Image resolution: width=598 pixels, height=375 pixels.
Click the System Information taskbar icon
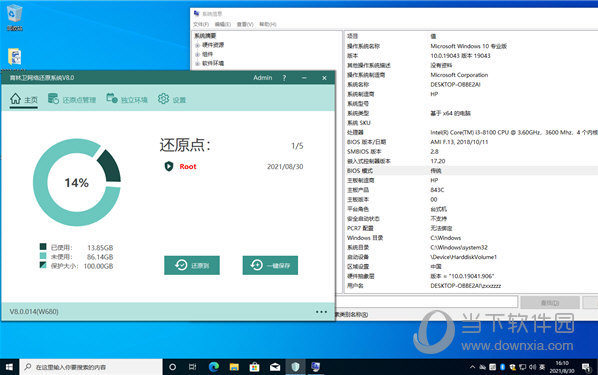(x=315, y=367)
